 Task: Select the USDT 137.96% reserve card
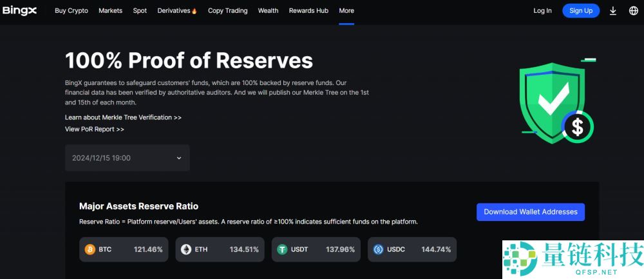pyautogui.click(x=316, y=249)
